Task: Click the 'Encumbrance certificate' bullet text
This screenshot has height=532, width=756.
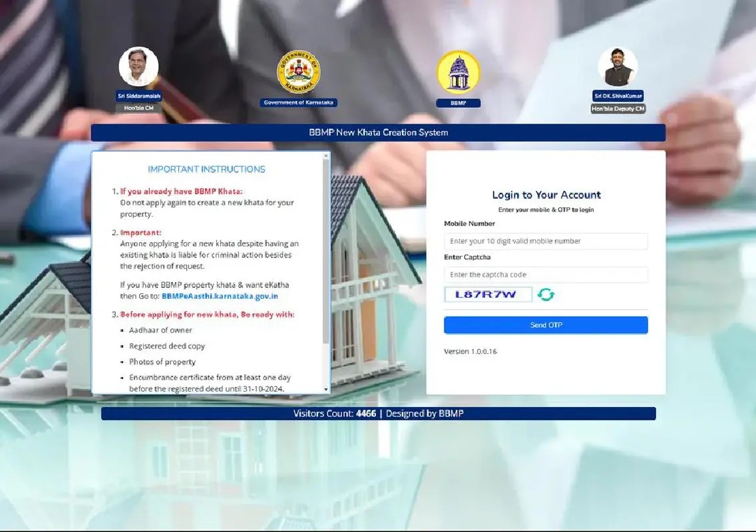Action: (x=210, y=383)
